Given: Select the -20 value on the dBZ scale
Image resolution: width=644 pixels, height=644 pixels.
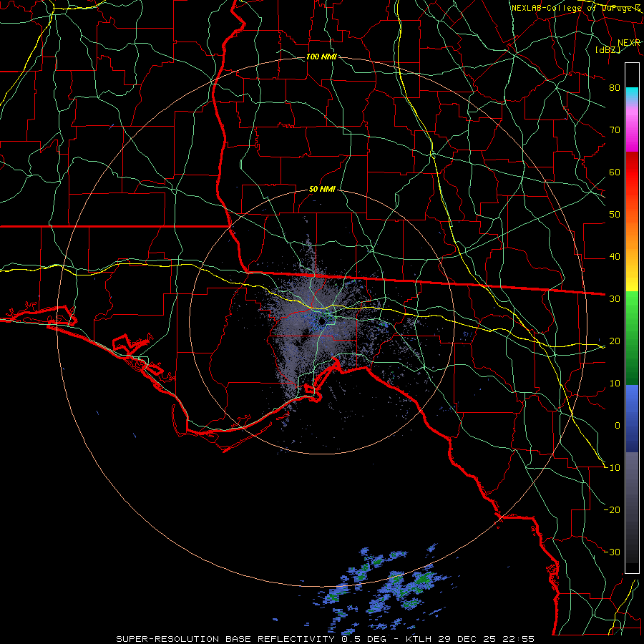Looking at the screenshot, I should tap(612, 509).
